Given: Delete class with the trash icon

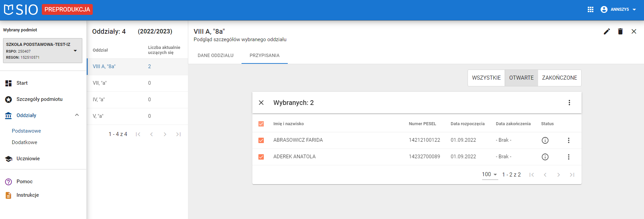Looking at the screenshot, I should [x=620, y=31].
